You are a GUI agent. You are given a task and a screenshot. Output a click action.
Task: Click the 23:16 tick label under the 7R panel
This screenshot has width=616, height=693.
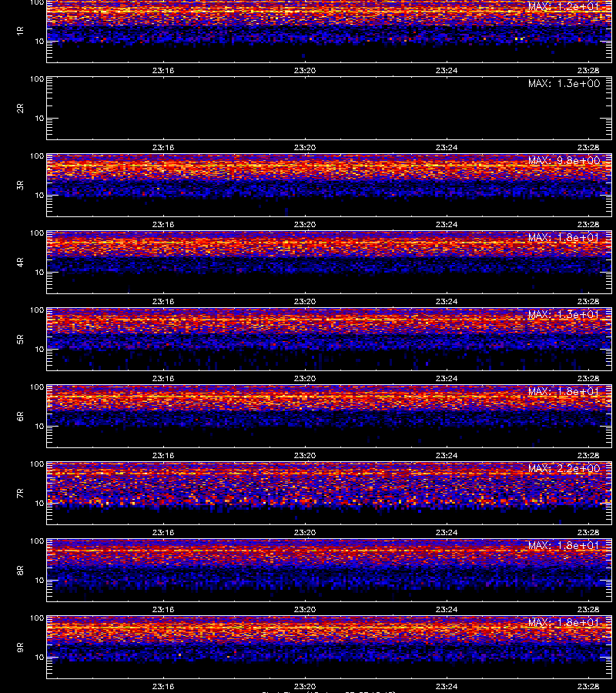tap(163, 533)
